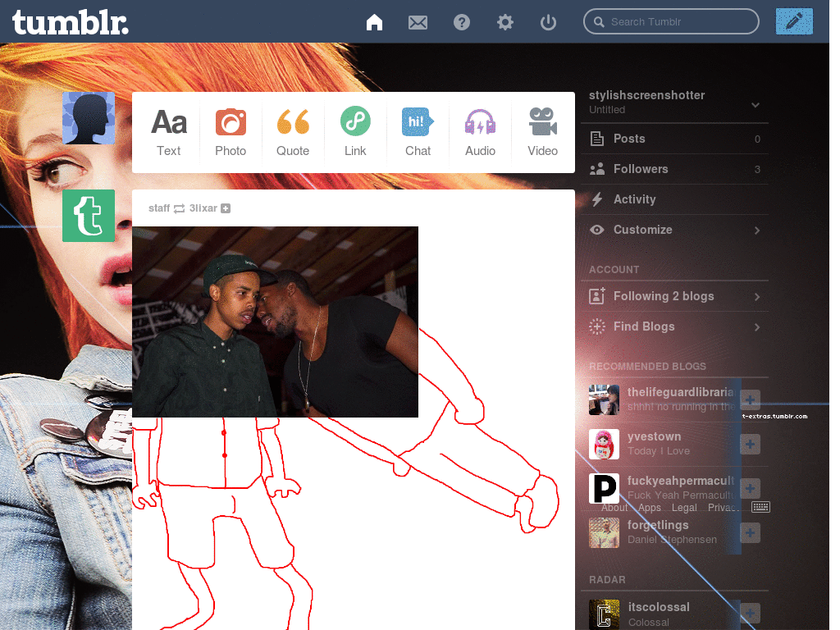
Task: Follow yvestown with plus button
Action: click(750, 444)
